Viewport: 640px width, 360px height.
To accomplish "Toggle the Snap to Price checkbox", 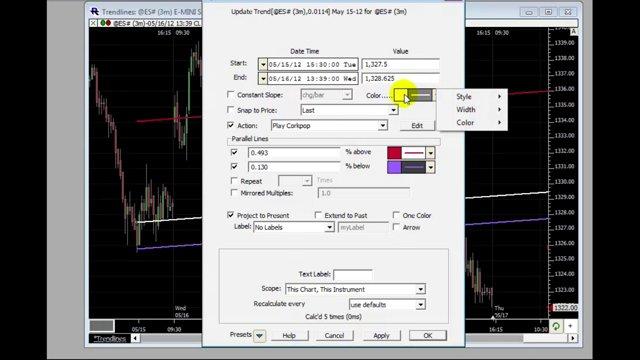I will [231, 110].
